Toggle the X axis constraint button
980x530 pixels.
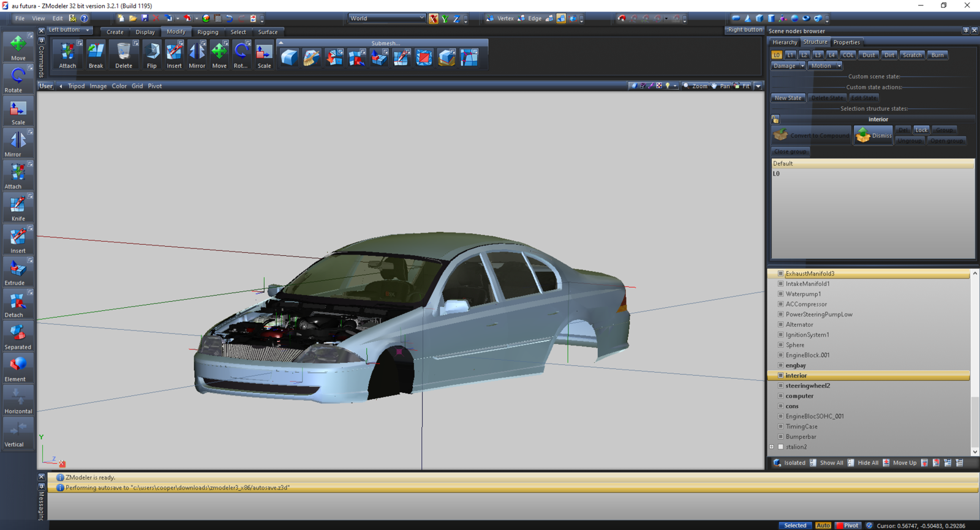tap(434, 19)
